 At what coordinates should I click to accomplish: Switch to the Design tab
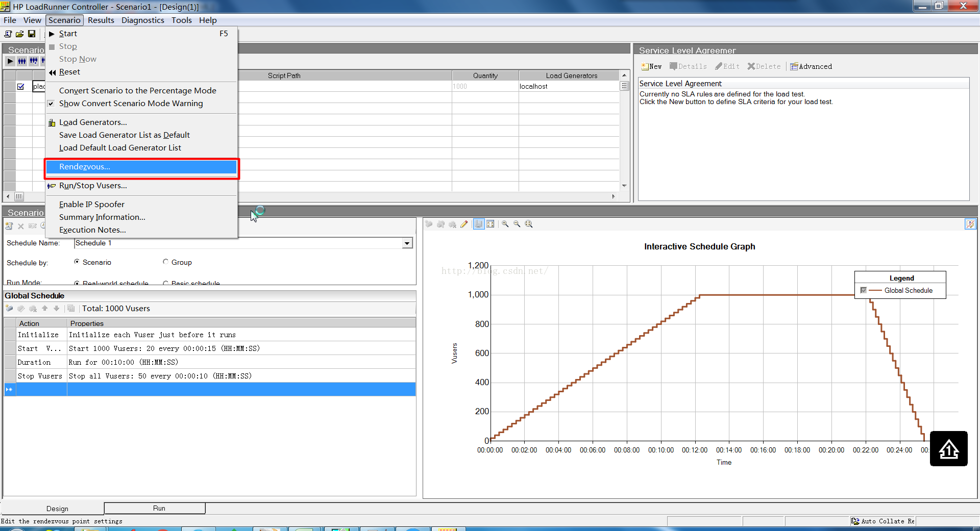pyautogui.click(x=53, y=509)
